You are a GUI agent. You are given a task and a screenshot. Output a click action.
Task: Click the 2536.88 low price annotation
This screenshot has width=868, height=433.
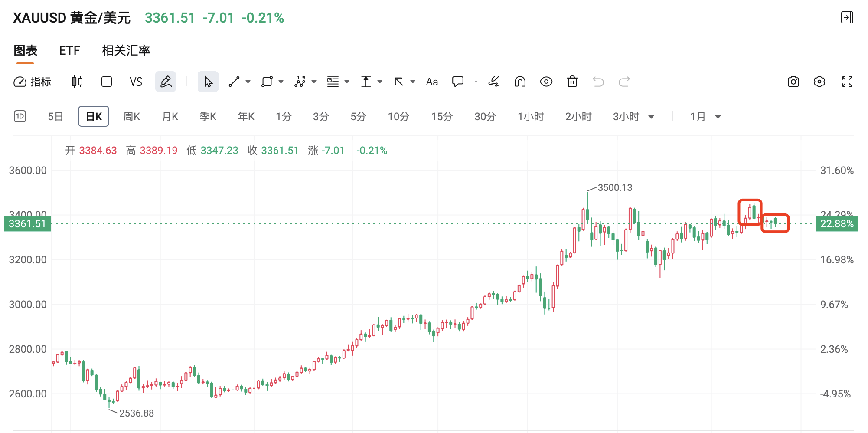(x=137, y=413)
